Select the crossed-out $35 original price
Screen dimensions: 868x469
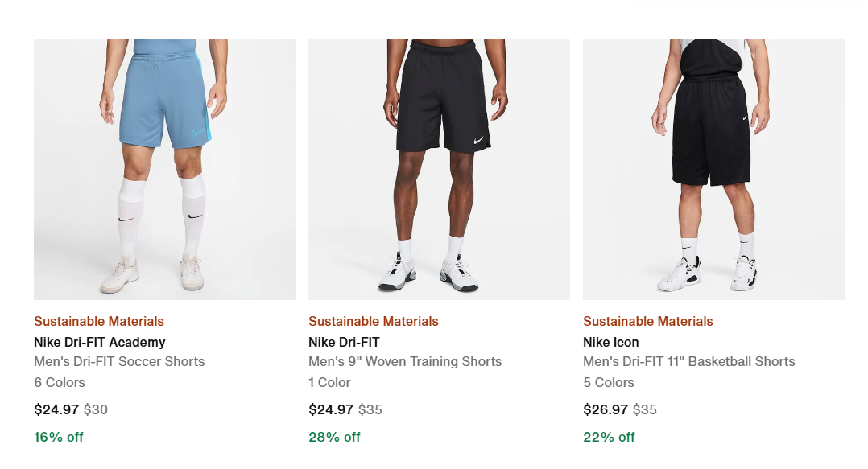(370, 409)
